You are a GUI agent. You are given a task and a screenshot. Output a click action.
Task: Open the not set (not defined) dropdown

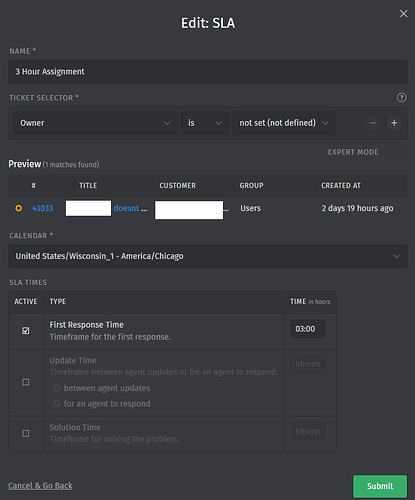(x=284, y=123)
